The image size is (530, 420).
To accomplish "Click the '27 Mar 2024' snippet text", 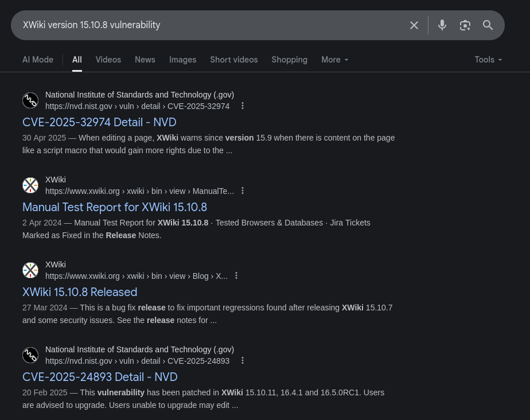I will click(x=45, y=308).
